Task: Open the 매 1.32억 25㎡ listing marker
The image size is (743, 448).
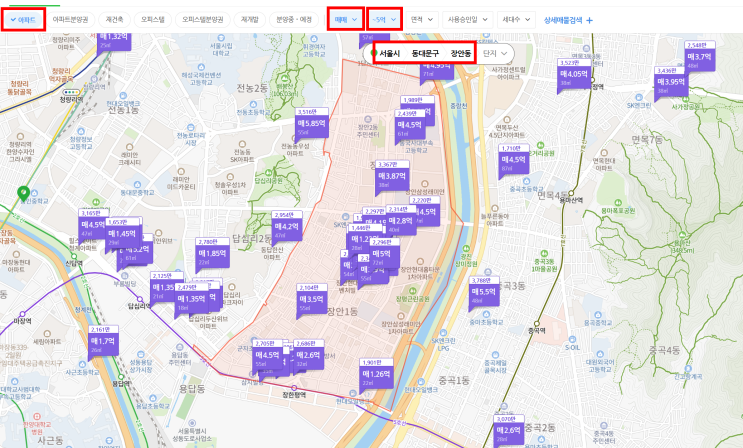Action: pos(114,40)
